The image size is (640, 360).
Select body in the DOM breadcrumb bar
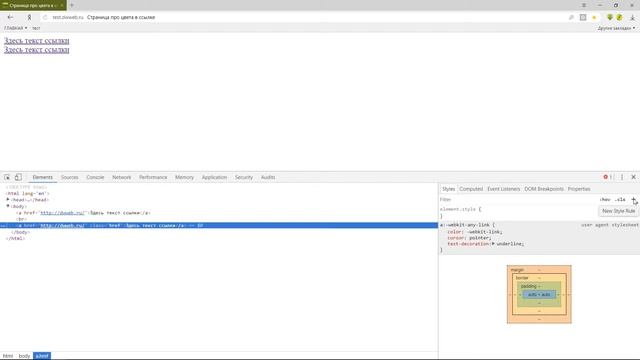(24, 356)
